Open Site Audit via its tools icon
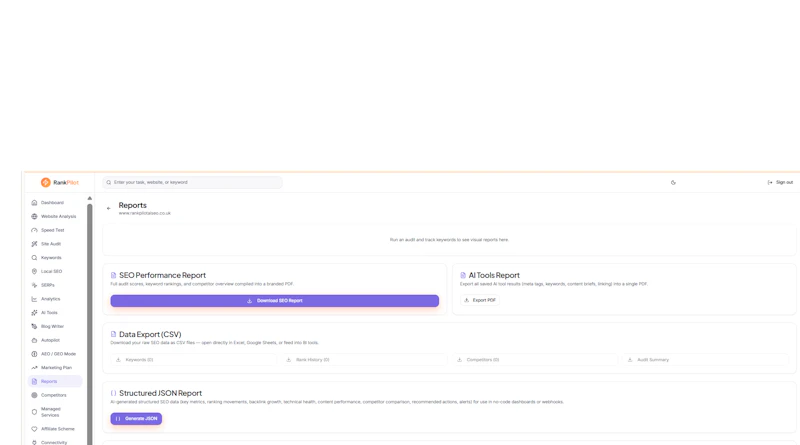The width and height of the screenshot is (800, 445). click(34, 244)
